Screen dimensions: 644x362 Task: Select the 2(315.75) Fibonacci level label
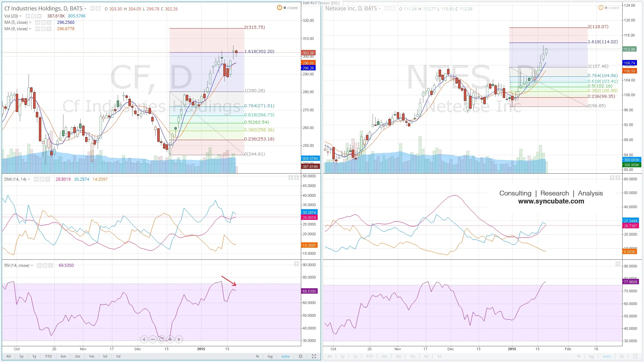(x=255, y=27)
